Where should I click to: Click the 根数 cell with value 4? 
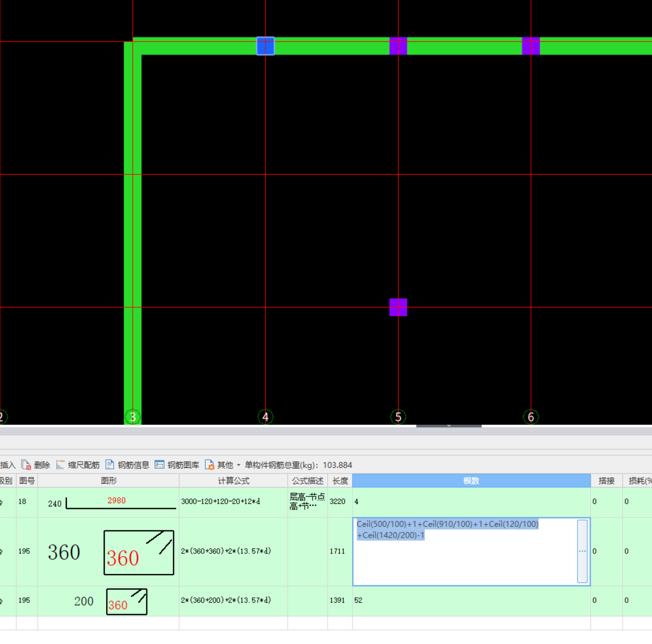click(471, 502)
